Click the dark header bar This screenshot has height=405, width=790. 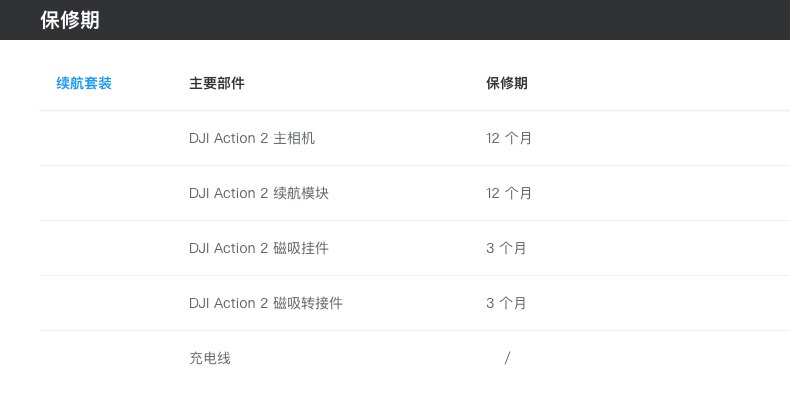395,20
